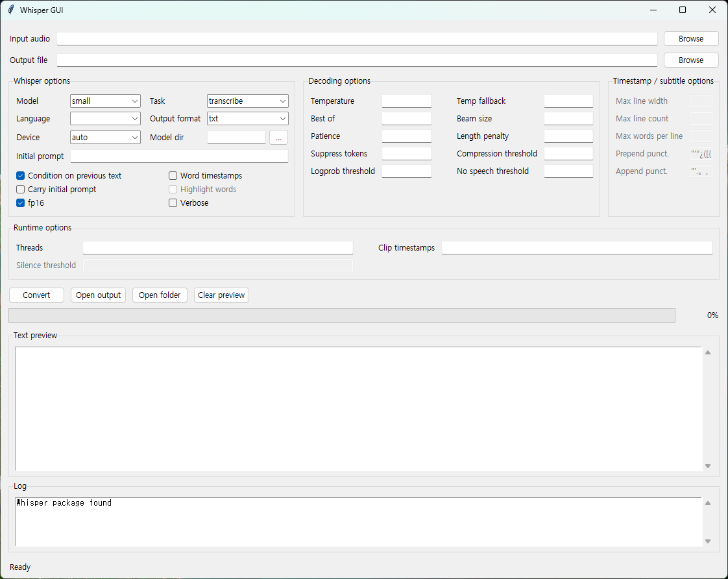Focus the Temp fallback field

click(568, 101)
